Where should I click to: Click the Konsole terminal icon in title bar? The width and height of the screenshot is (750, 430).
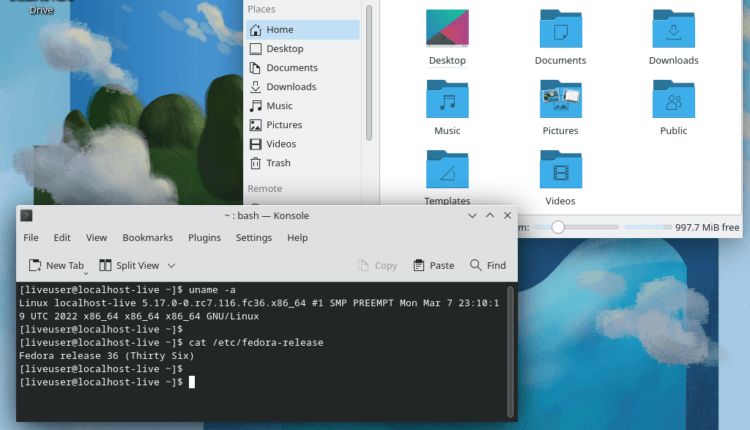[27, 215]
